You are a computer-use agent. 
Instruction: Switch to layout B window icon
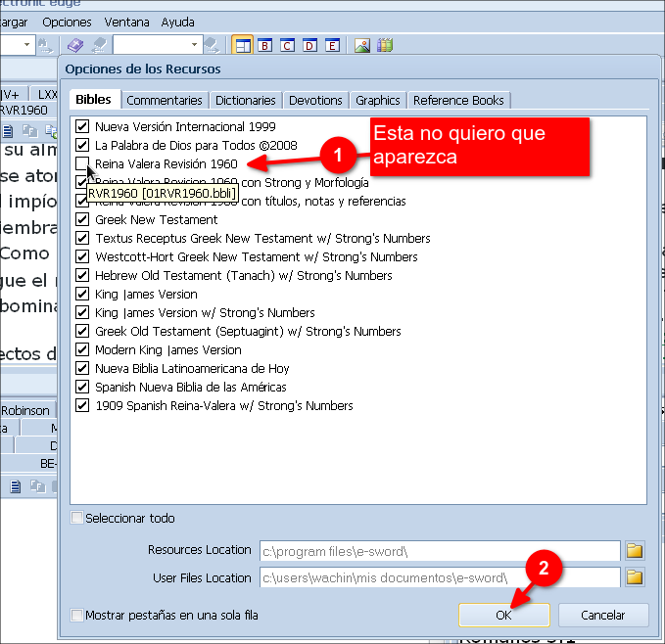(x=264, y=45)
